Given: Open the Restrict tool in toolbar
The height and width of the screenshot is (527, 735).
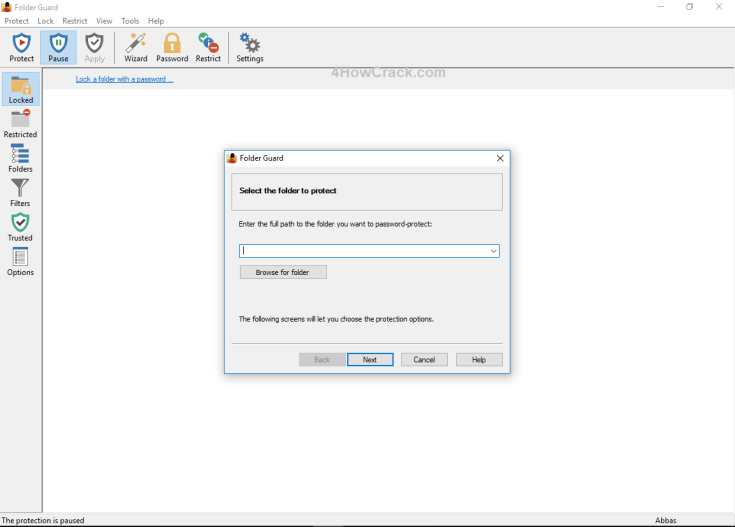Looking at the screenshot, I should point(208,47).
